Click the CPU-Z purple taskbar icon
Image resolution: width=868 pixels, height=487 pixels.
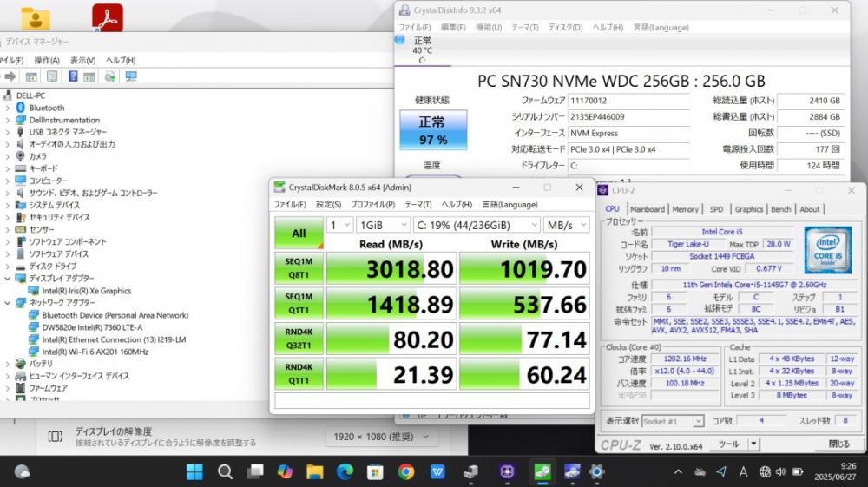pyautogui.click(x=507, y=471)
